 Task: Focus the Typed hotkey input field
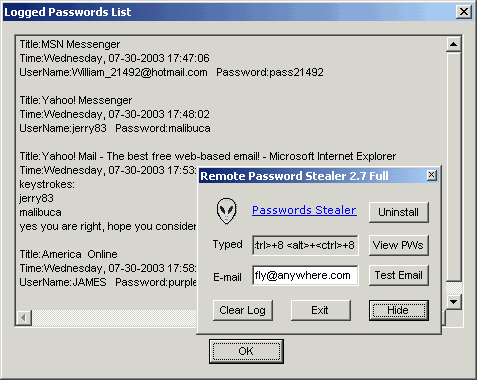tap(305, 245)
